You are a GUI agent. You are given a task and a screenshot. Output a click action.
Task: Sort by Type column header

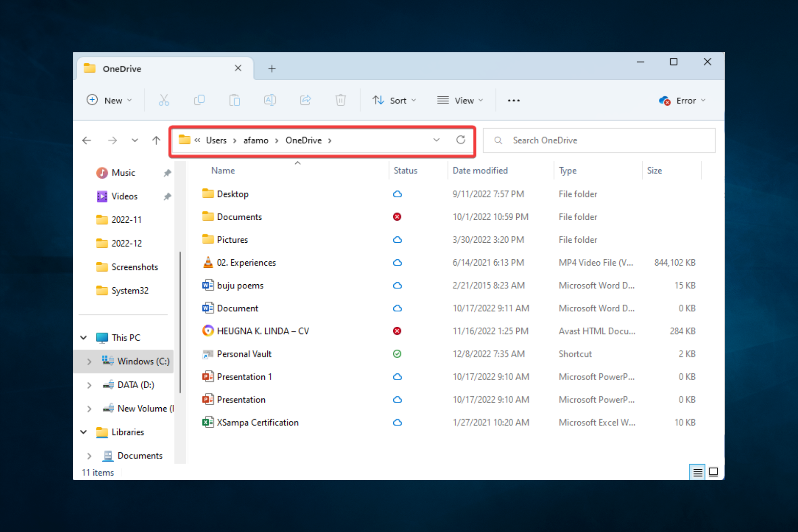click(x=567, y=170)
